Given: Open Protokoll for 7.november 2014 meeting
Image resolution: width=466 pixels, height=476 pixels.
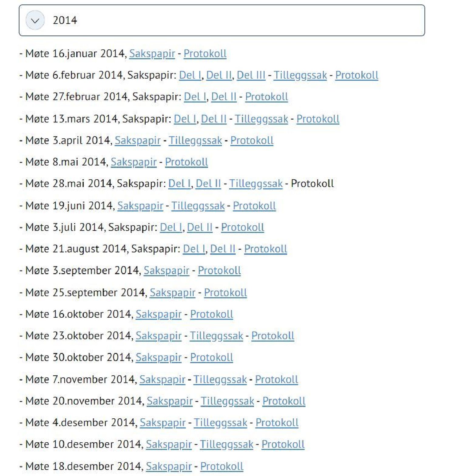Looking at the screenshot, I should (277, 380).
